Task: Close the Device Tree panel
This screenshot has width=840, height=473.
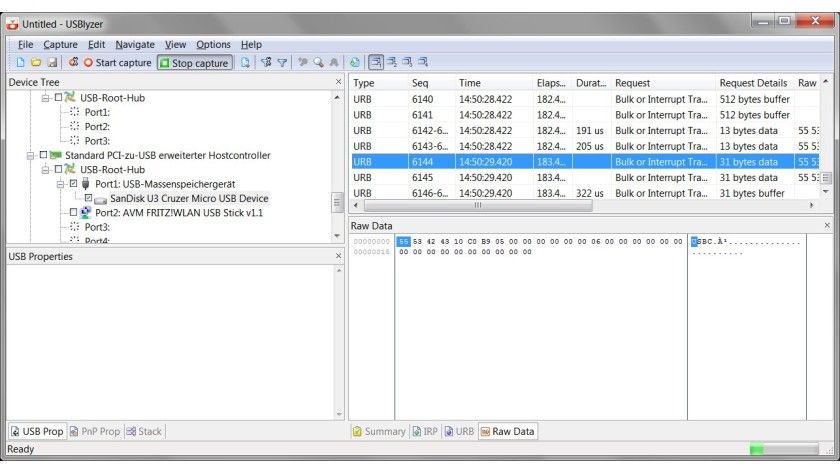Action: [x=338, y=82]
